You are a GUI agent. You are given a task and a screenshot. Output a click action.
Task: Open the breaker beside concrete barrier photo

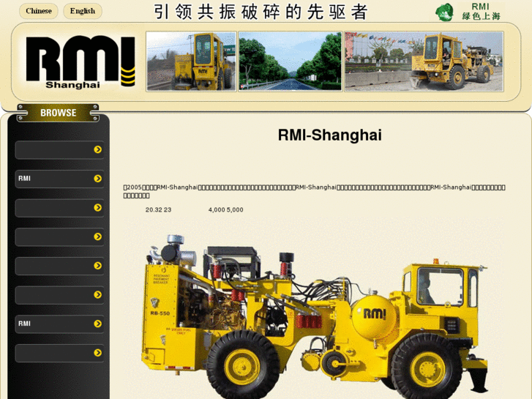[x=424, y=61]
